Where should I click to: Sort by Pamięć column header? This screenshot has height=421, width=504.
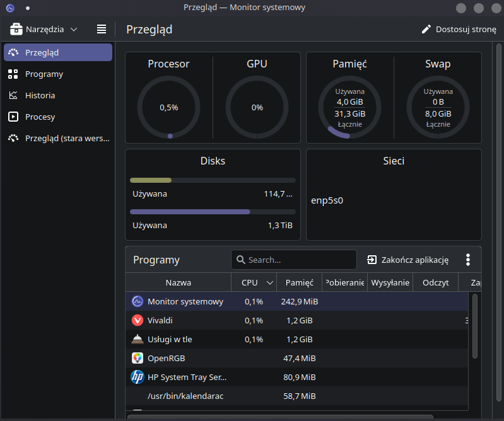click(x=299, y=282)
